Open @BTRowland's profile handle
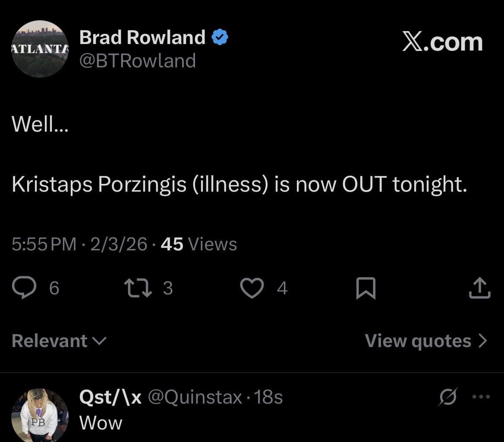This screenshot has width=504, height=442. click(138, 60)
